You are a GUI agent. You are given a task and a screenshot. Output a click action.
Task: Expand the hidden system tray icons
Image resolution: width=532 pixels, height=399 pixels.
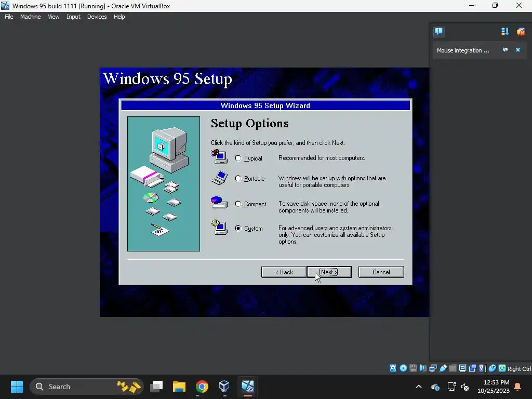pyautogui.click(x=419, y=387)
